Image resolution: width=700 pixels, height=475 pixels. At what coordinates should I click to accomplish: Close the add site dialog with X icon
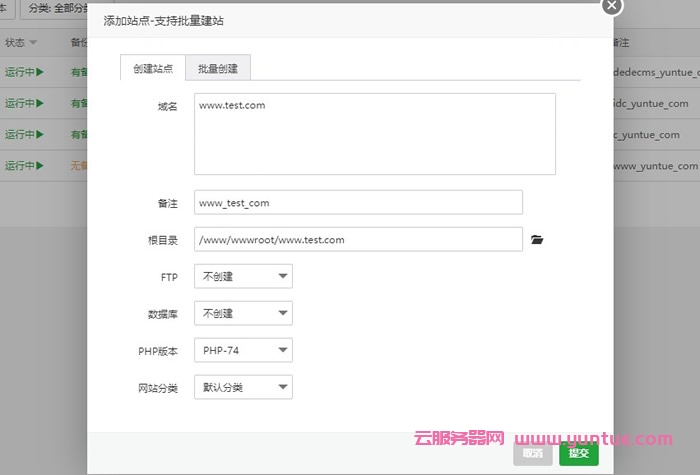point(612,5)
